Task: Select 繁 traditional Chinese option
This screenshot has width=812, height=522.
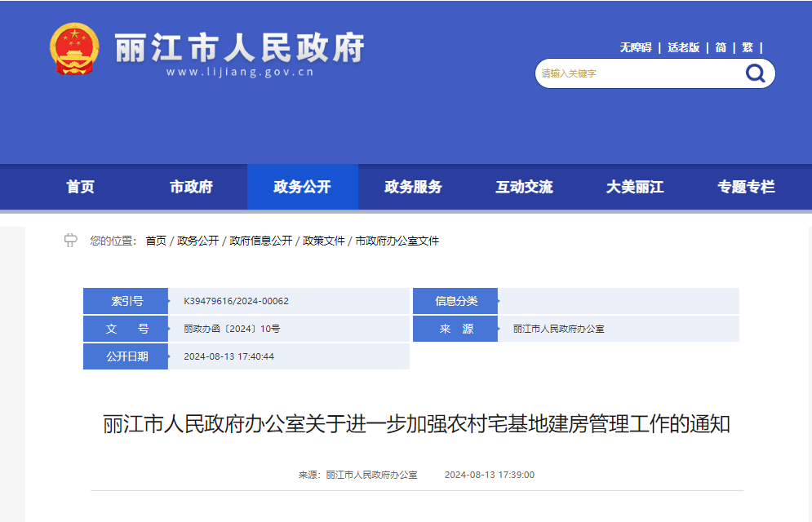Action: (x=748, y=47)
